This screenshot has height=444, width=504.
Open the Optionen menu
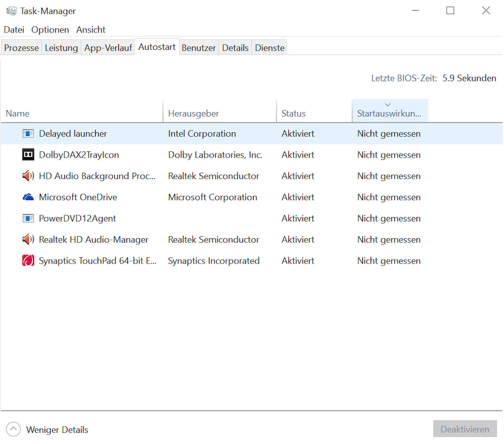pos(50,30)
